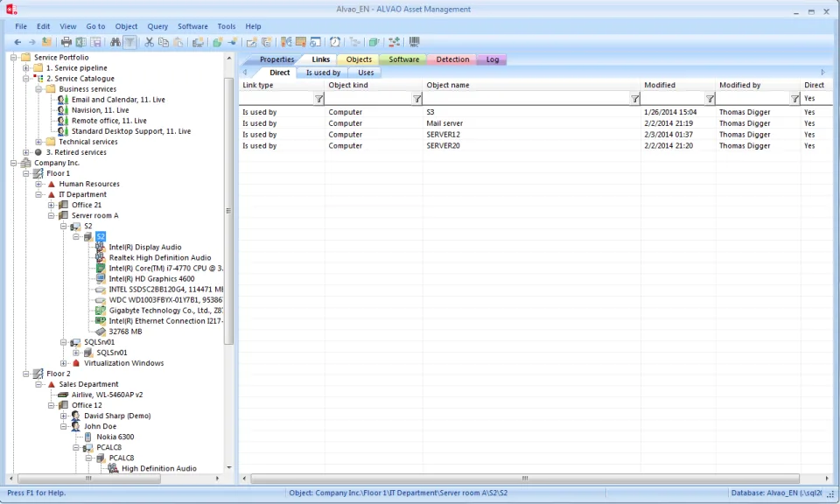Open Link type column filter dropdown
840x504 pixels.
point(318,99)
